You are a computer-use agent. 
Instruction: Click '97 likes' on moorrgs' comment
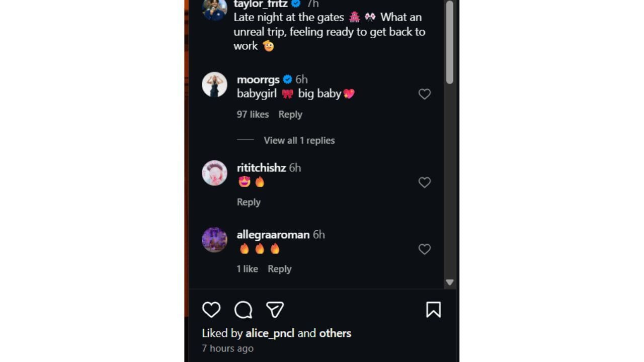point(252,114)
